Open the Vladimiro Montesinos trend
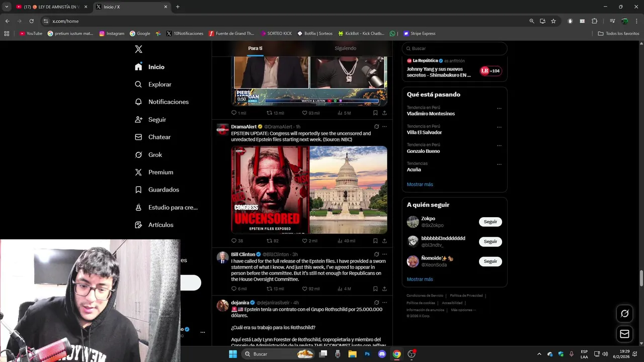Viewport: 644px width, 362px height. [431, 114]
